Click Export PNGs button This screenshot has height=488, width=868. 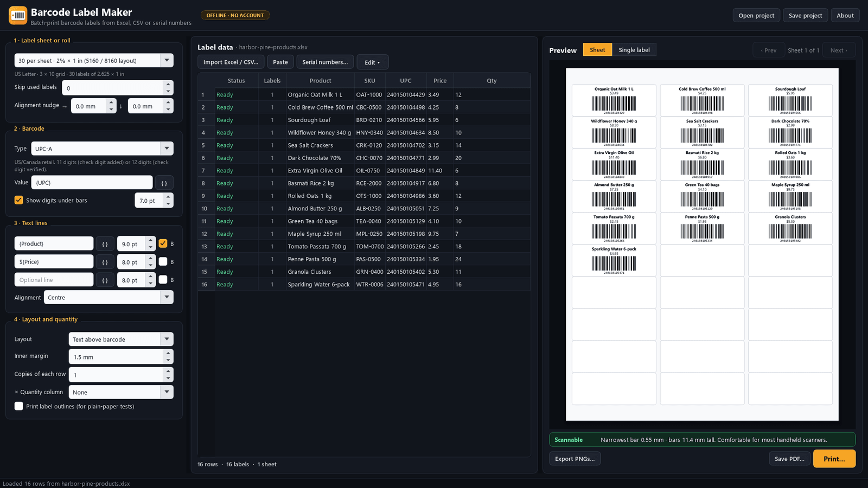(x=575, y=459)
